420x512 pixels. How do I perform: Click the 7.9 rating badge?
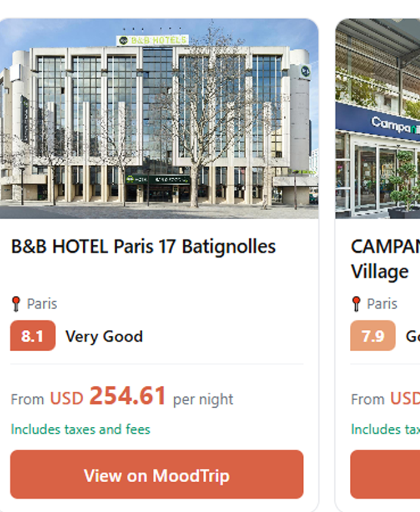pyautogui.click(x=372, y=336)
